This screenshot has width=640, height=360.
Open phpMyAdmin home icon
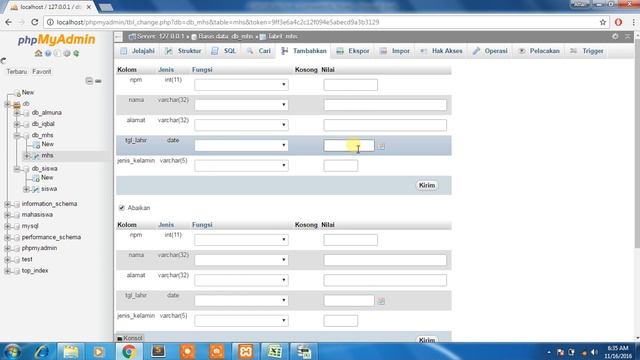coord(38,53)
